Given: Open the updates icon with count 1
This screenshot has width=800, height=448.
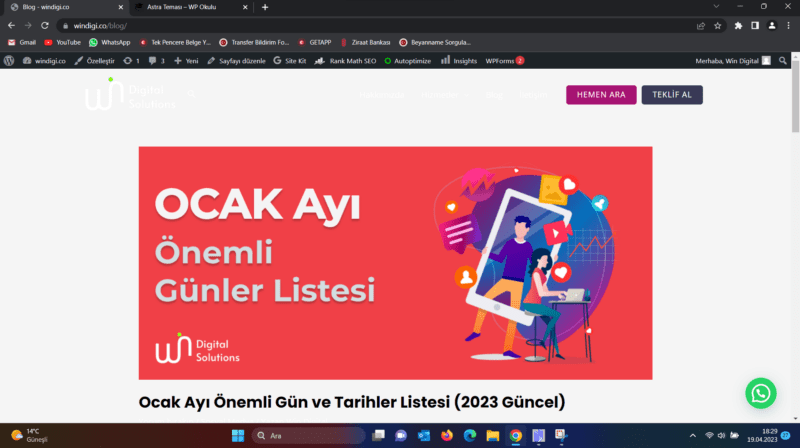Looking at the screenshot, I should pyautogui.click(x=131, y=61).
